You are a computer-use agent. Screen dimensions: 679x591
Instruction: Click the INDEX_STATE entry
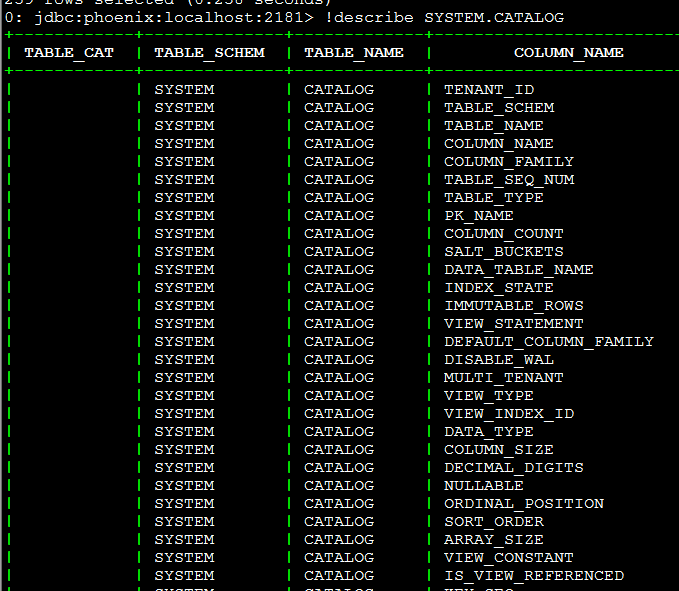tap(499, 287)
